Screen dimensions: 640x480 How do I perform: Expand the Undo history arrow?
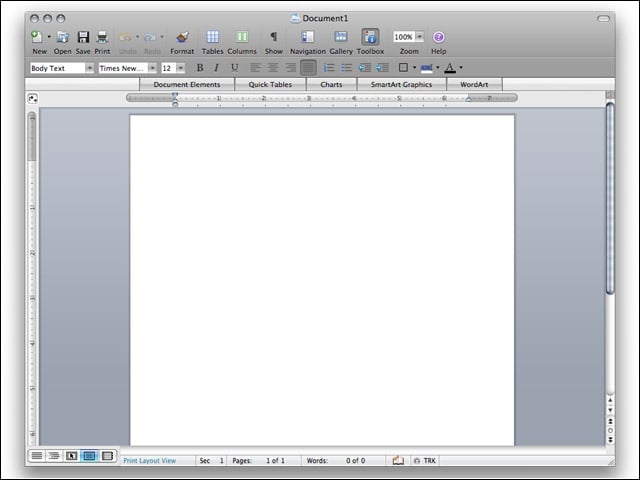click(137, 37)
